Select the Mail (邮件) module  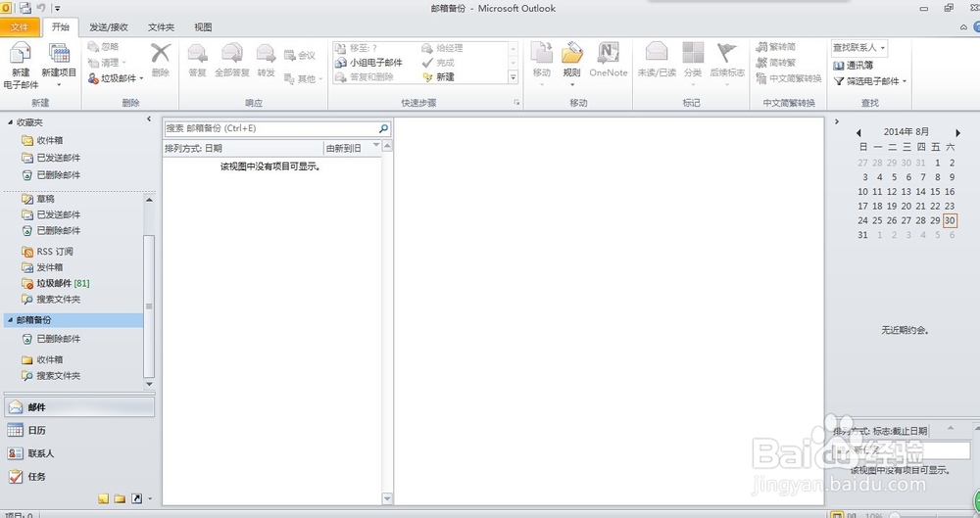tap(79, 406)
